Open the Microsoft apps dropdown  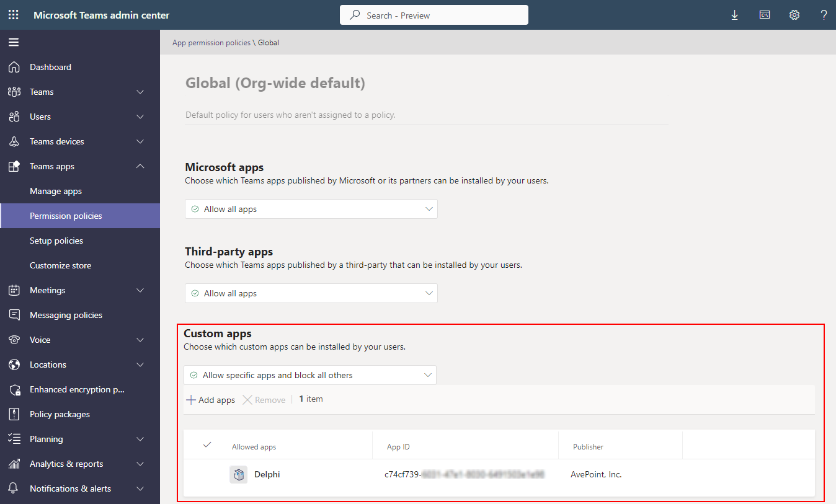(x=311, y=209)
